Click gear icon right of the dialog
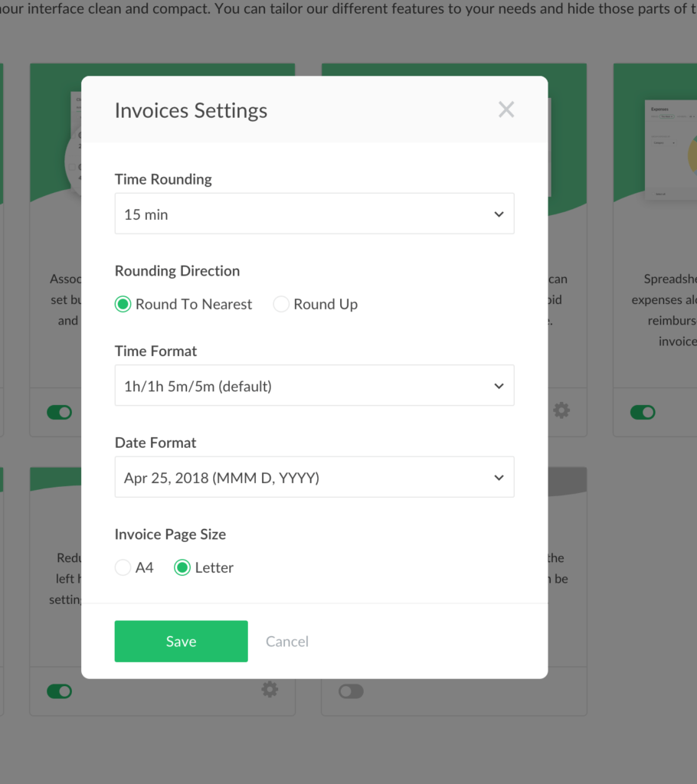Screen dimensions: 697x784 [x=561, y=410]
